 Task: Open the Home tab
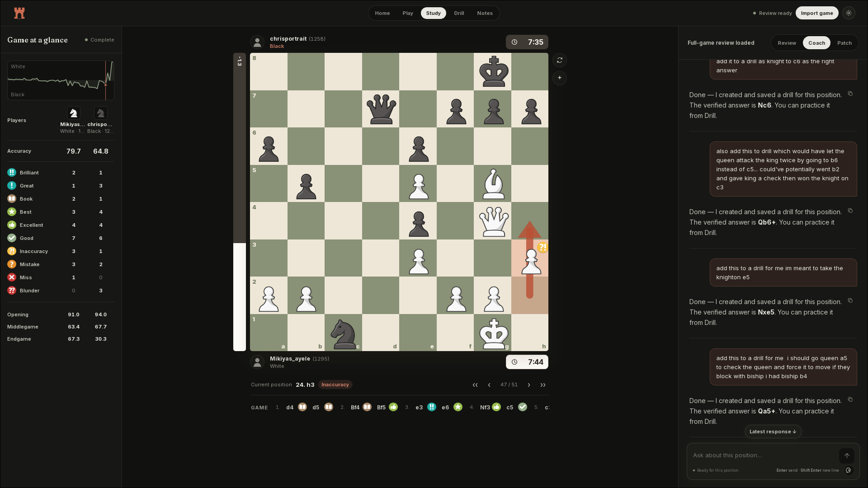[382, 13]
